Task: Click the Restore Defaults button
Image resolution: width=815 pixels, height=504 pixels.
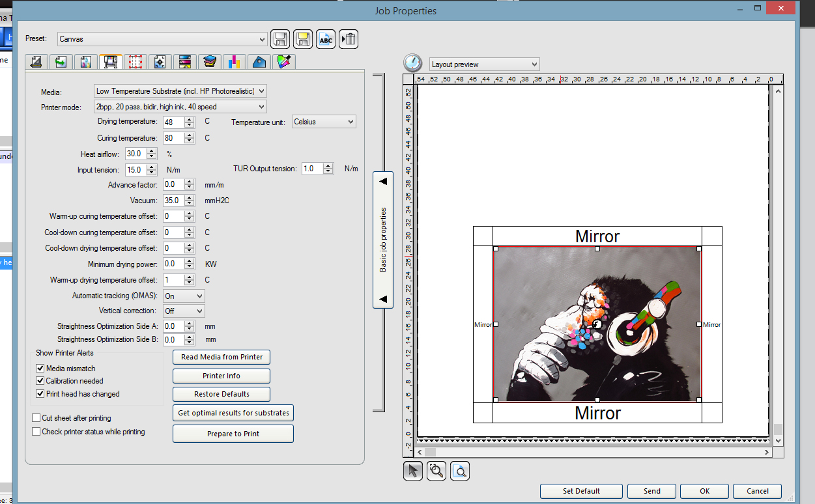Action: (x=222, y=394)
